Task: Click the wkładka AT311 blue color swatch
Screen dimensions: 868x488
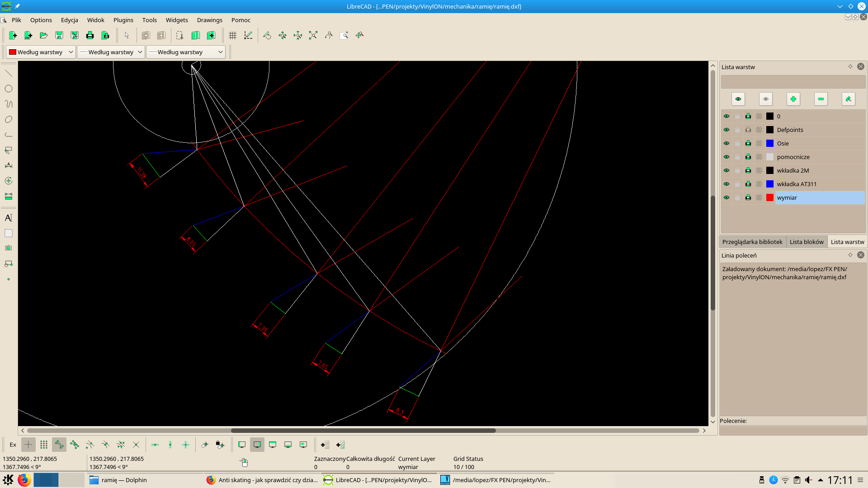Action: (770, 184)
